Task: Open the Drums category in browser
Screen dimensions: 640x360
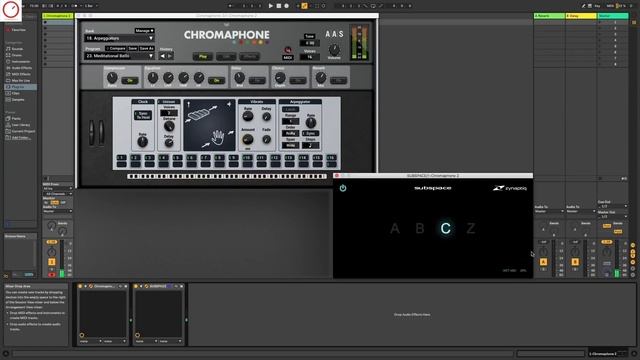Action: click(x=16, y=55)
